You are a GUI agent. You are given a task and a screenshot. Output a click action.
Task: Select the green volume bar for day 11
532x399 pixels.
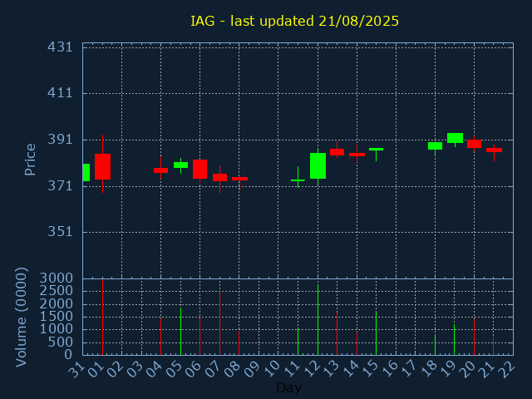[x=298, y=342]
